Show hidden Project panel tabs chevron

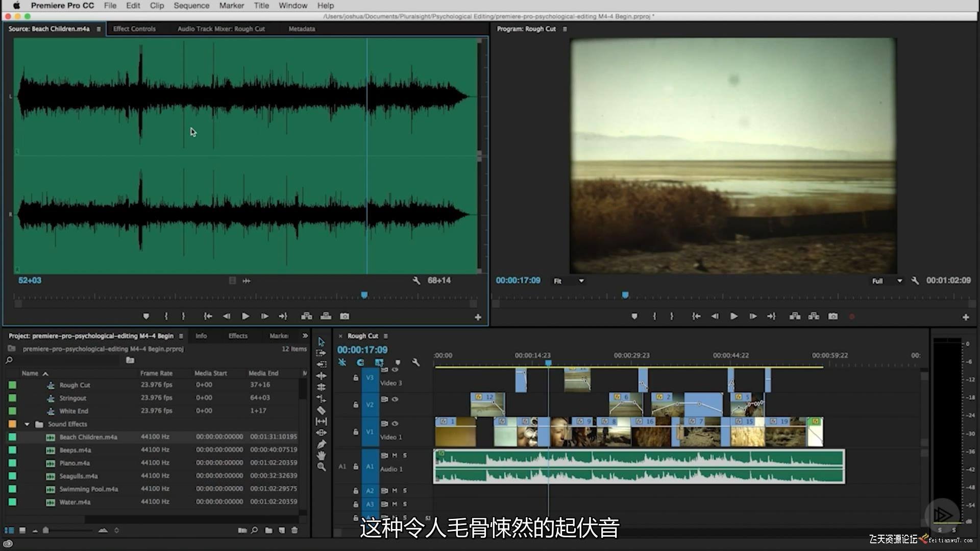point(305,336)
